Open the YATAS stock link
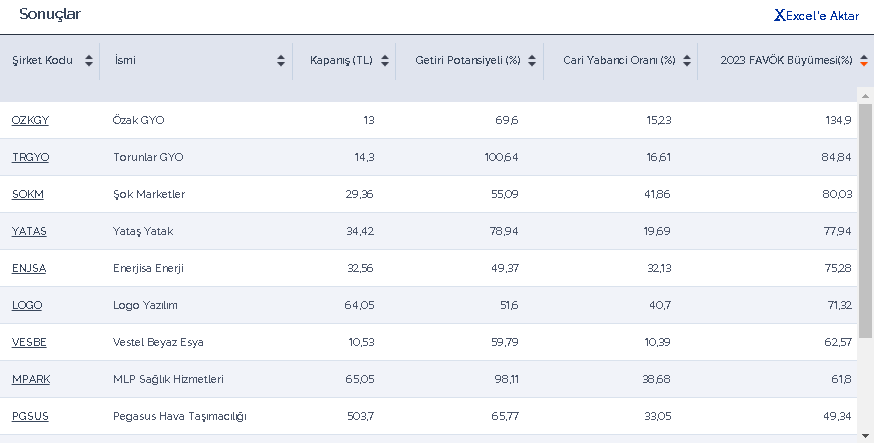This screenshot has height=443, width=879. tap(29, 231)
